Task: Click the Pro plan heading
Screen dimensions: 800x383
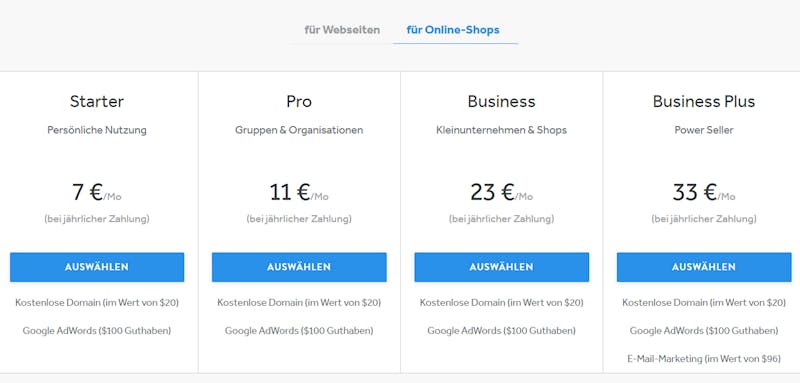Action: (x=299, y=101)
